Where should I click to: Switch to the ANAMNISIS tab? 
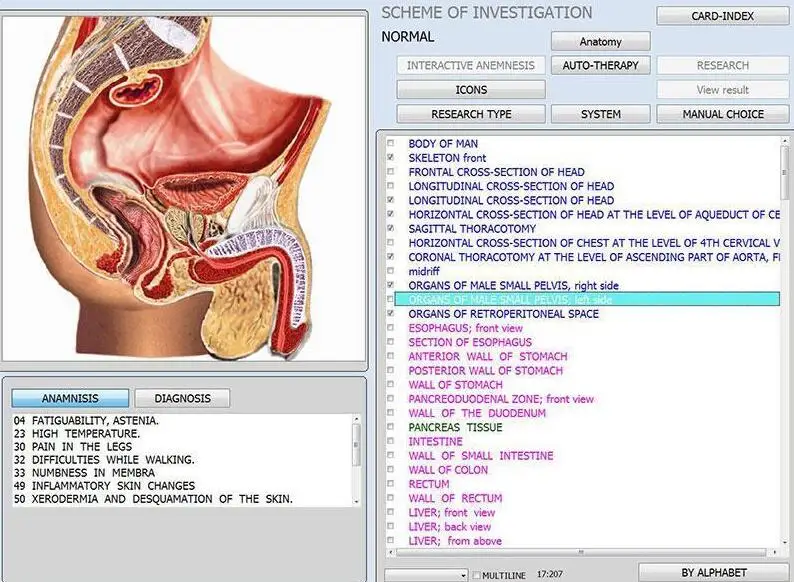pyautogui.click(x=70, y=398)
